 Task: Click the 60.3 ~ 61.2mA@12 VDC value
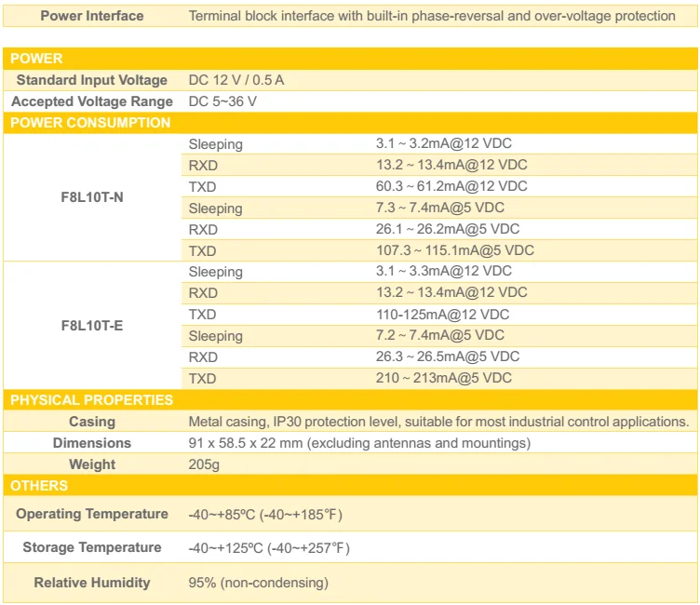[x=451, y=186]
